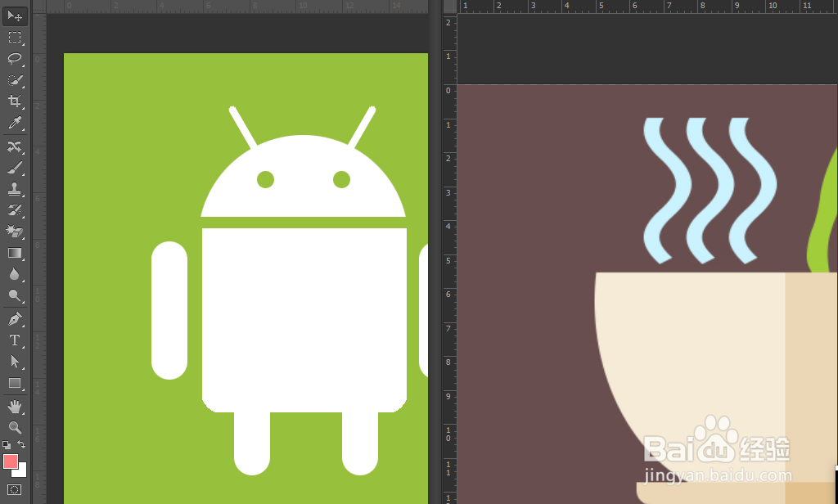Activate the Quick Selection tool
The width and height of the screenshot is (838, 504).
coord(15,80)
